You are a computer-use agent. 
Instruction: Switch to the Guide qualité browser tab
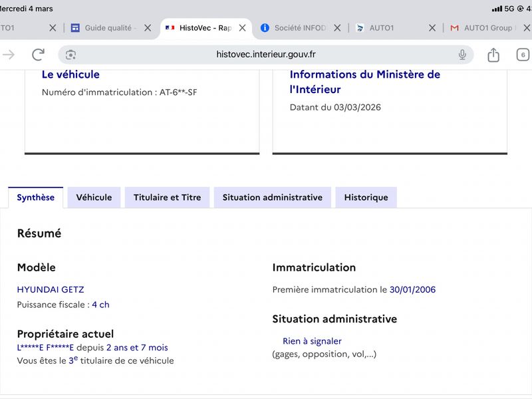[110, 28]
